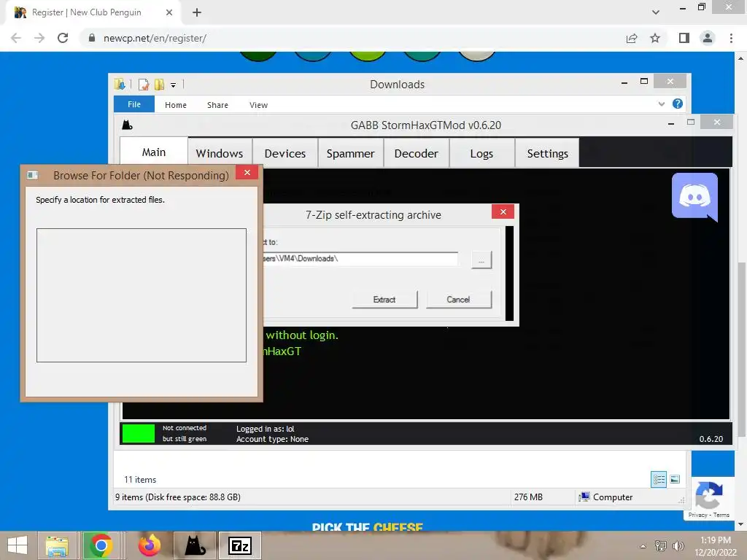Open the reCAPTCHA Terms link

click(721, 515)
